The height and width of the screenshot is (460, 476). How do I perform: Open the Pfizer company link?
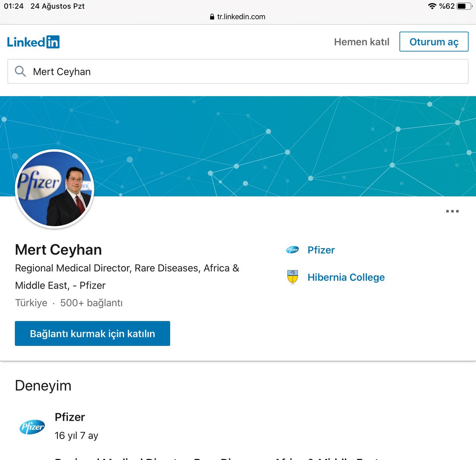(x=321, y=250)
